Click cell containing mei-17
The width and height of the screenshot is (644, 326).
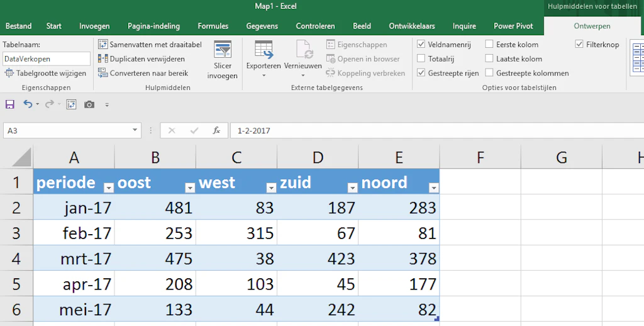[74, 309]
